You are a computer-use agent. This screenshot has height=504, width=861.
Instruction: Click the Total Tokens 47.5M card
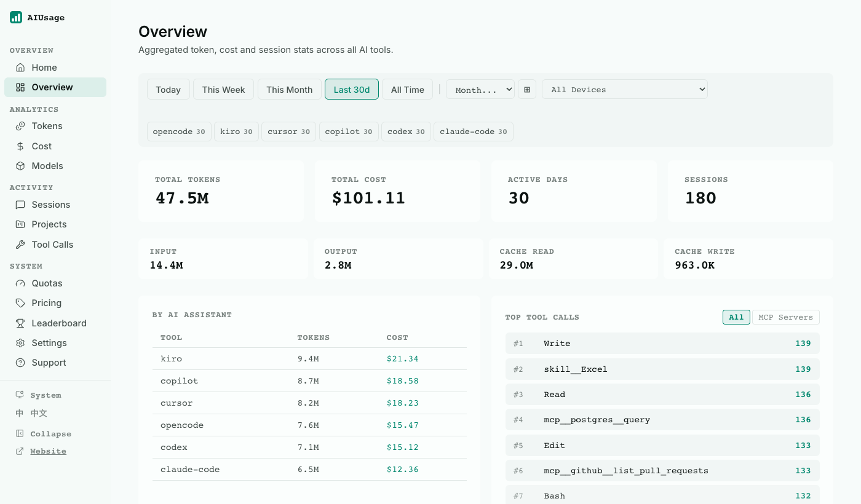tap(221, 191)
